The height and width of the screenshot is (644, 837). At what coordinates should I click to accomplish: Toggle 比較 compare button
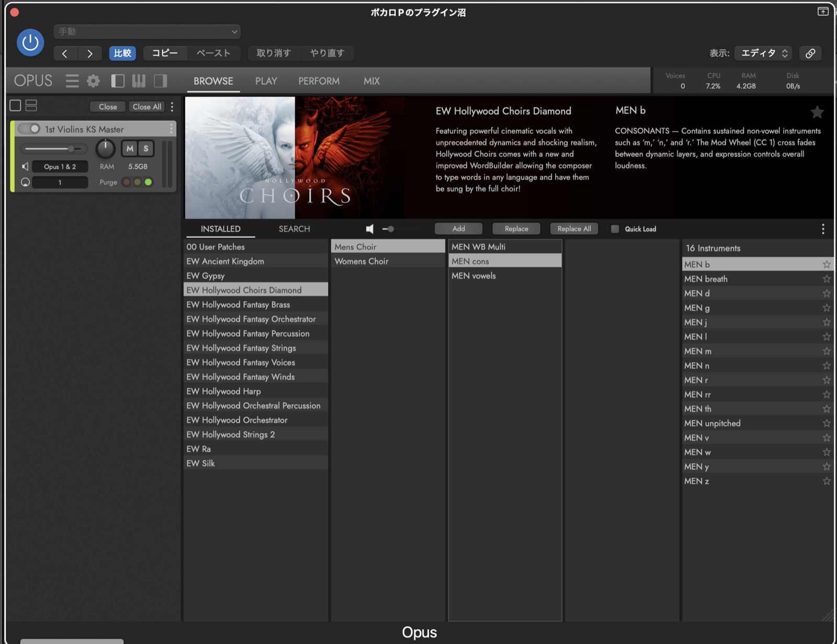click(x=122, y=53)
